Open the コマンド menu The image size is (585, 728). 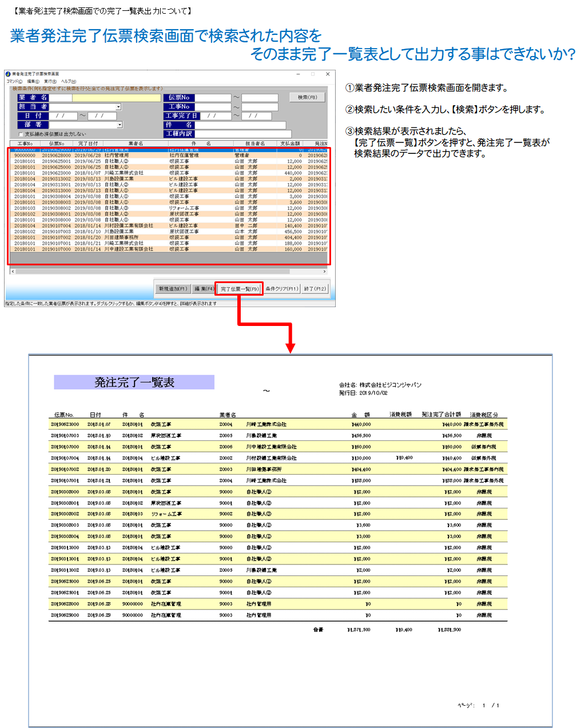(14, 81)
